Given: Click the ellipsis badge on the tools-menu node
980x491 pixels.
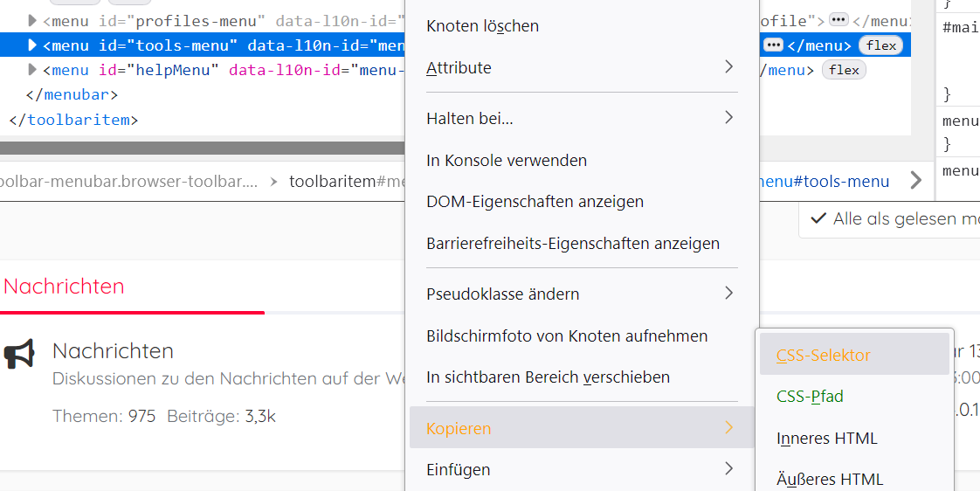Looking at the screenshot, I should tap(773, 45).
